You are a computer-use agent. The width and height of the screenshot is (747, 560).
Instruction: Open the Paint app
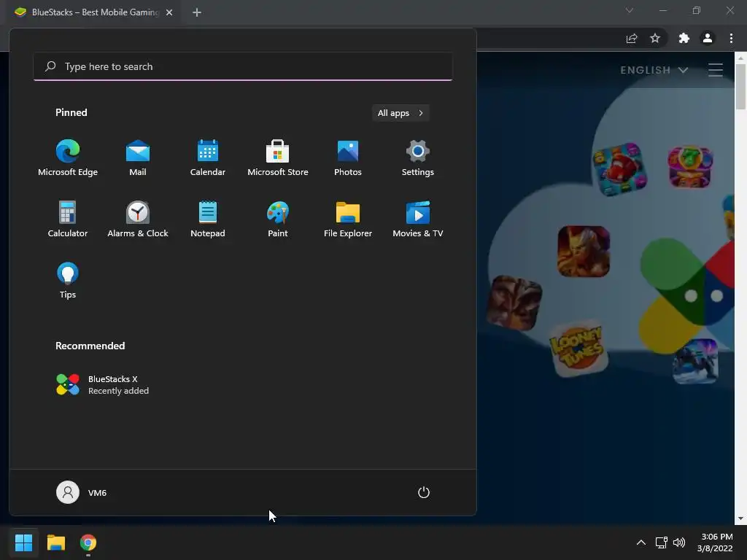(x=278, y=219)
